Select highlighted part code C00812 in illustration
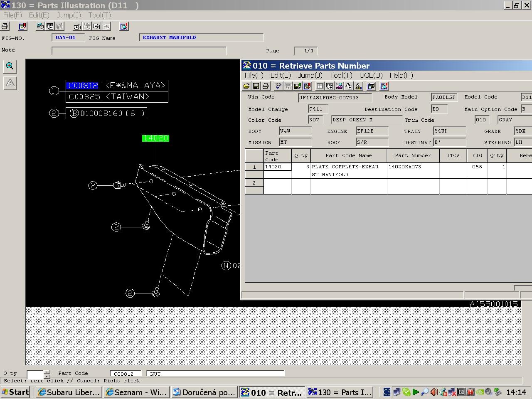Viewport: 532px width, 399px height. tap(84, 86)
